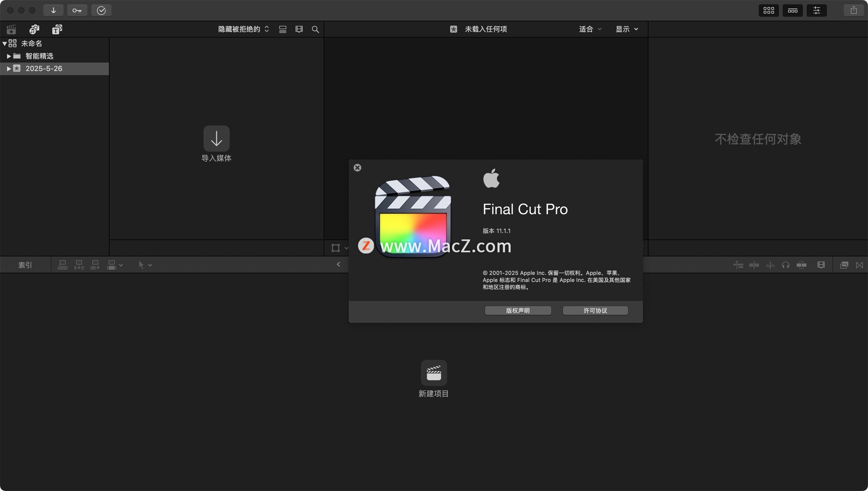Open the titles and generators sidebar

pyautogui.click(x=57, y=29)
